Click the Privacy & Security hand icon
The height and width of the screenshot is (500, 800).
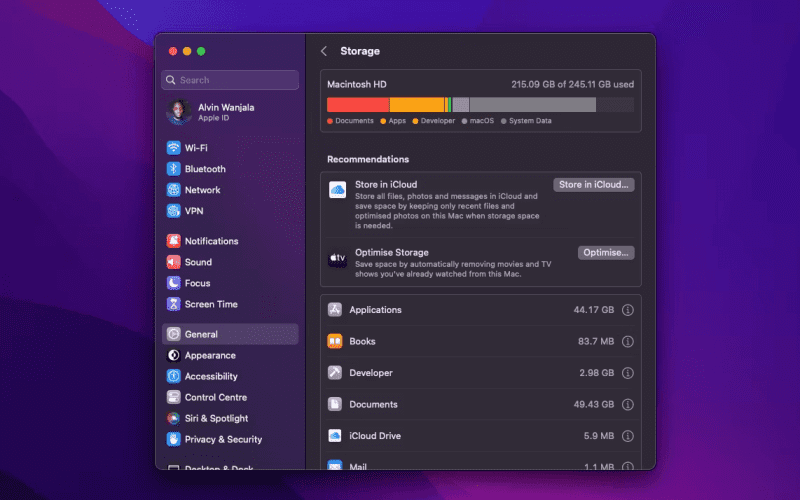coord(173,439)
